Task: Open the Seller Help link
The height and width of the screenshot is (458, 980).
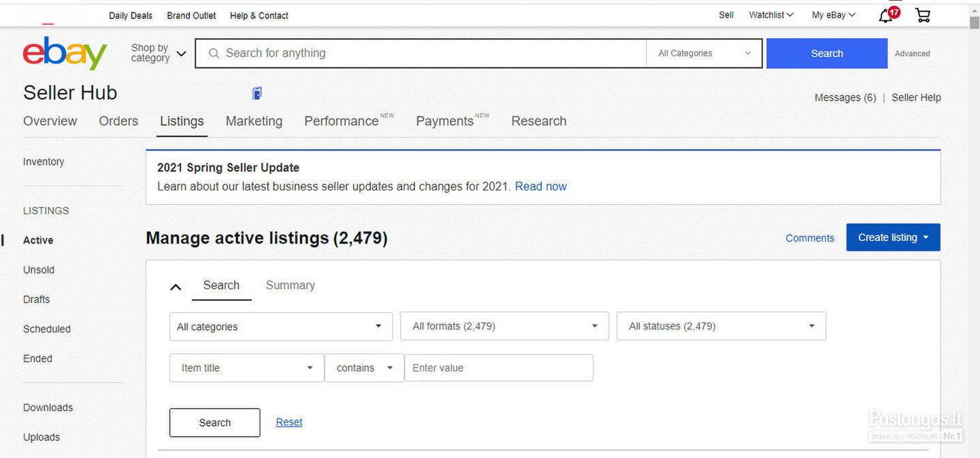Action: pyautogui.click(x=916, y=97)
